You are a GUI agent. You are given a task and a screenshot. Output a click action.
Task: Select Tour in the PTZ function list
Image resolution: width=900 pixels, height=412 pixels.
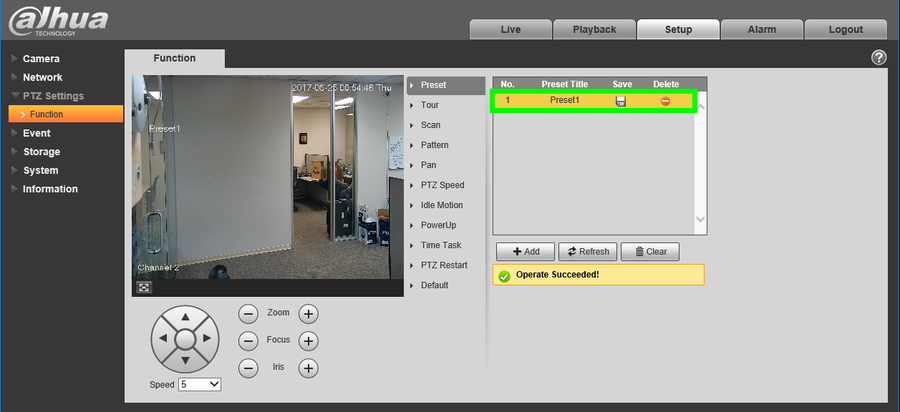[x=429, y=105]
